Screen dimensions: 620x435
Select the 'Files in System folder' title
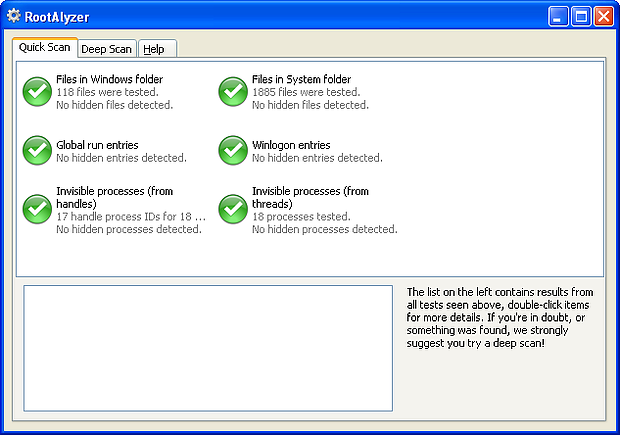[x=301, y=79]
